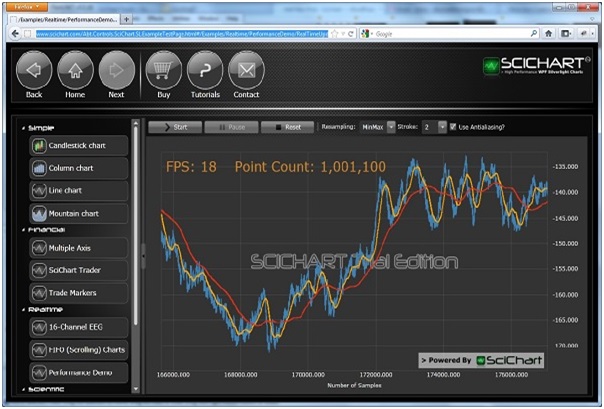Open the Mountain chart example
This screenshot has height=409, width=604.
coord(79,213)
